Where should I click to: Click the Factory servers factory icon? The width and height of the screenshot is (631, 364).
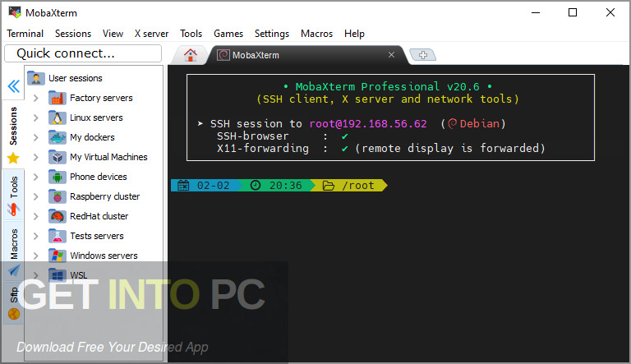pos(58,98)
